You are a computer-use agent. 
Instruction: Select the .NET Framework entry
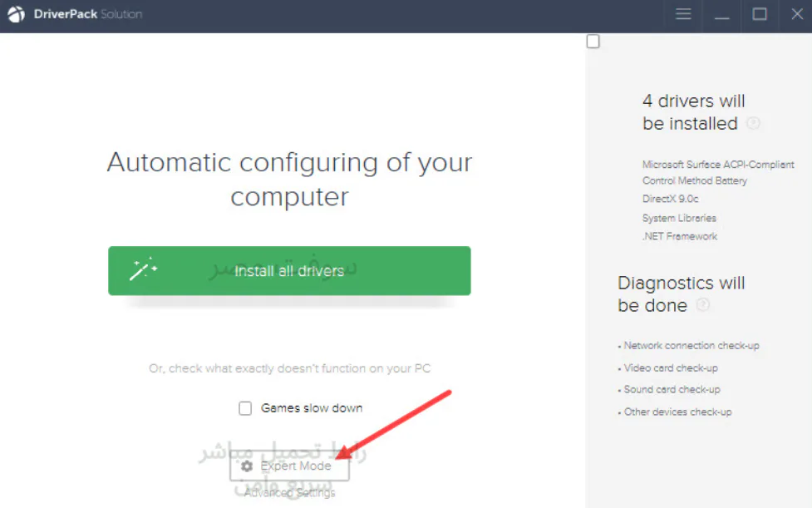679,236
